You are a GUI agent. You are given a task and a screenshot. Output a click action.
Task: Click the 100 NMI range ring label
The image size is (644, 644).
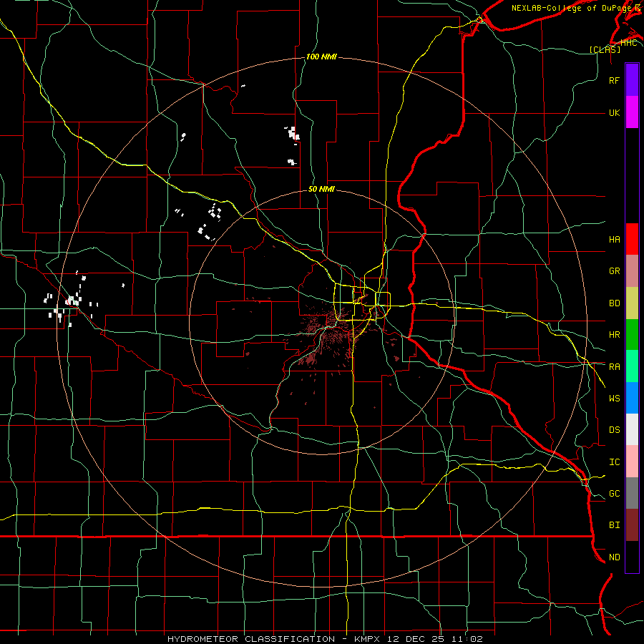point(321,57)
